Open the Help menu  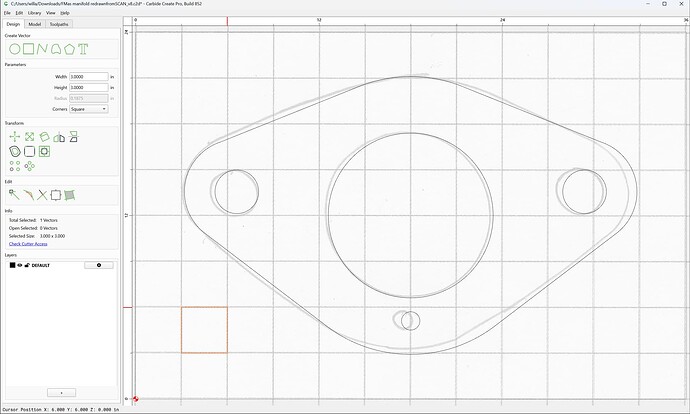click(65, 13)
